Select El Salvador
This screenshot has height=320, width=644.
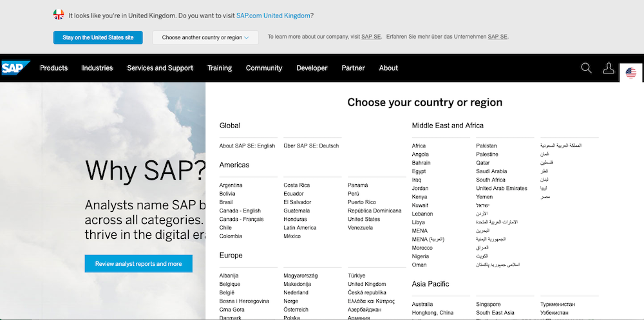(x=298, y=202)
